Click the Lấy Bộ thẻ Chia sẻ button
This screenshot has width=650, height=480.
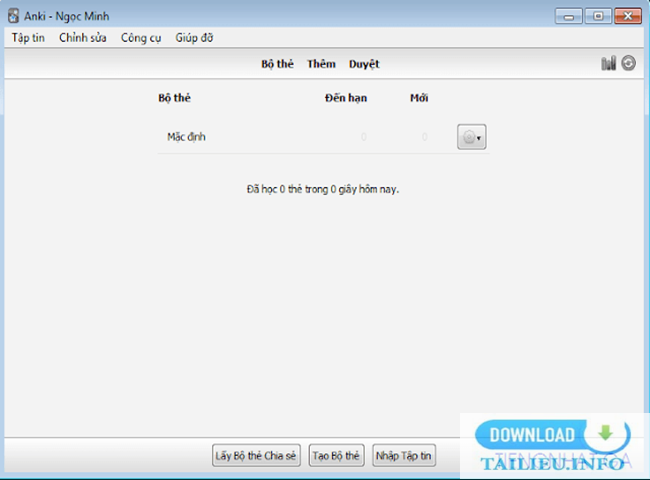256,456
